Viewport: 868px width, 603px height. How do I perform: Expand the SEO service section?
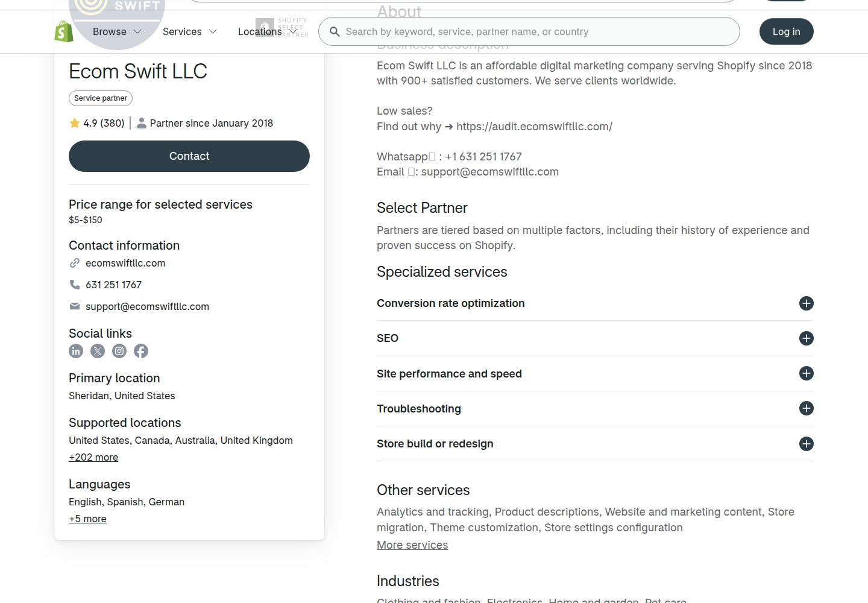(x=807, y=338)
